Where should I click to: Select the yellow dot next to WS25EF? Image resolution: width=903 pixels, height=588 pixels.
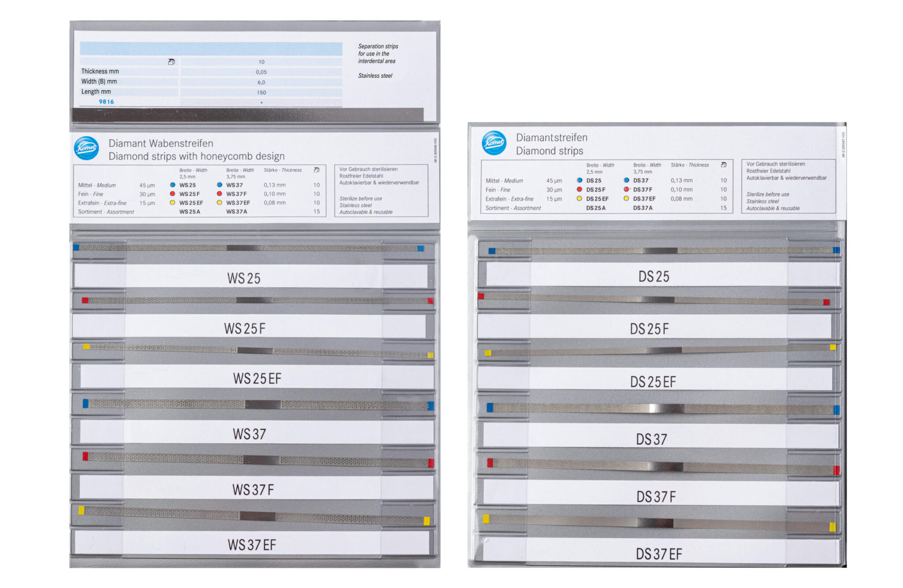point(172,203)
